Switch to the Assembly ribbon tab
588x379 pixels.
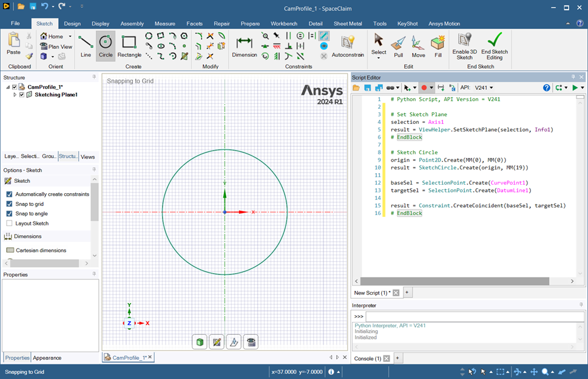click(x=132, y=23)
